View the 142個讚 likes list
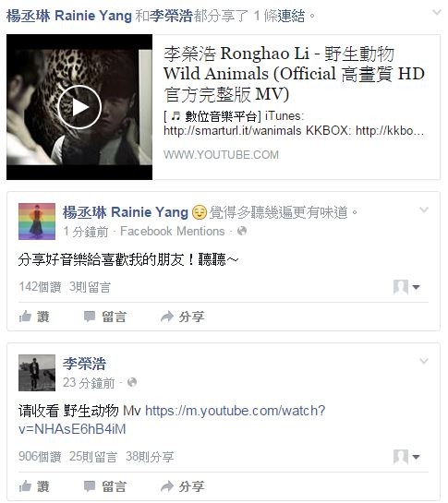 click(40, 287)
